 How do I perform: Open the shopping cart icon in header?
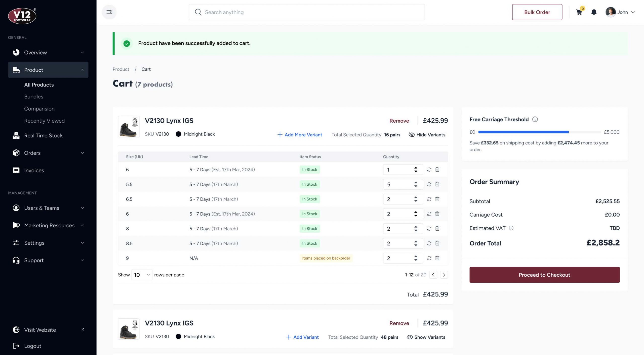click(579, 12)
